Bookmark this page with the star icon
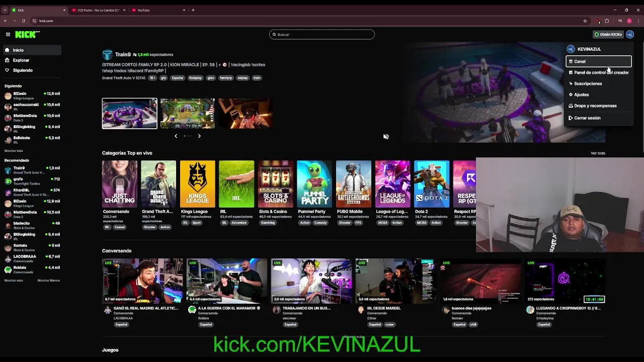The height and width of the screenshot is (362, 644). click(x=585, y=21)
